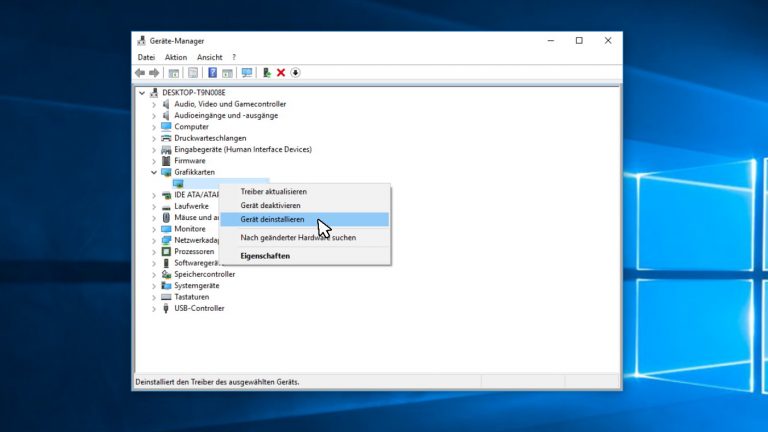Select Eingabegeräte (Human Interface Devices) item
This screenshot has height=432, width=768.
(242, 149)
